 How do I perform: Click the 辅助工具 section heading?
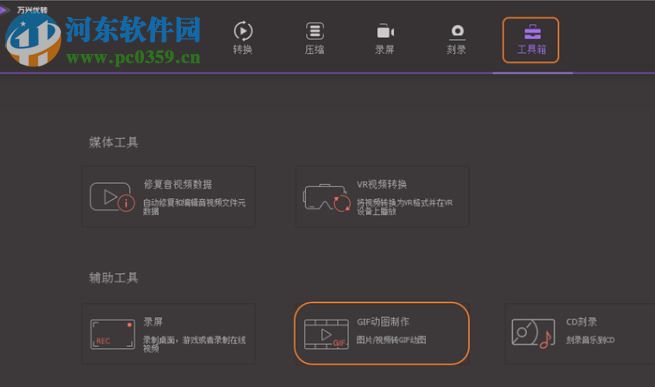coord(114,278)
